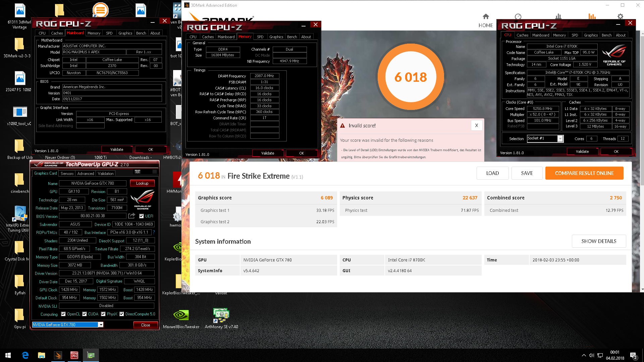The image size is (644, 362).
Task: Click taskbar clock showing 00:01
Action: point(615,355)
